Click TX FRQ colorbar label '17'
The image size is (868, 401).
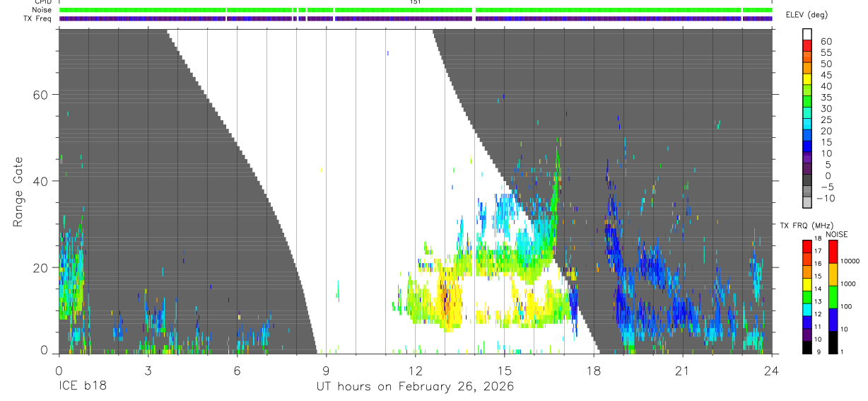[x=819, y=251]
